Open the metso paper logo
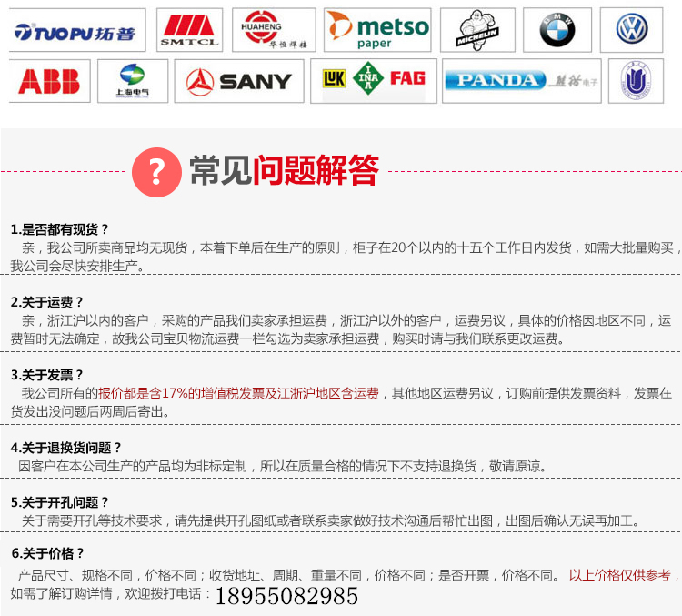 [377, 30]
